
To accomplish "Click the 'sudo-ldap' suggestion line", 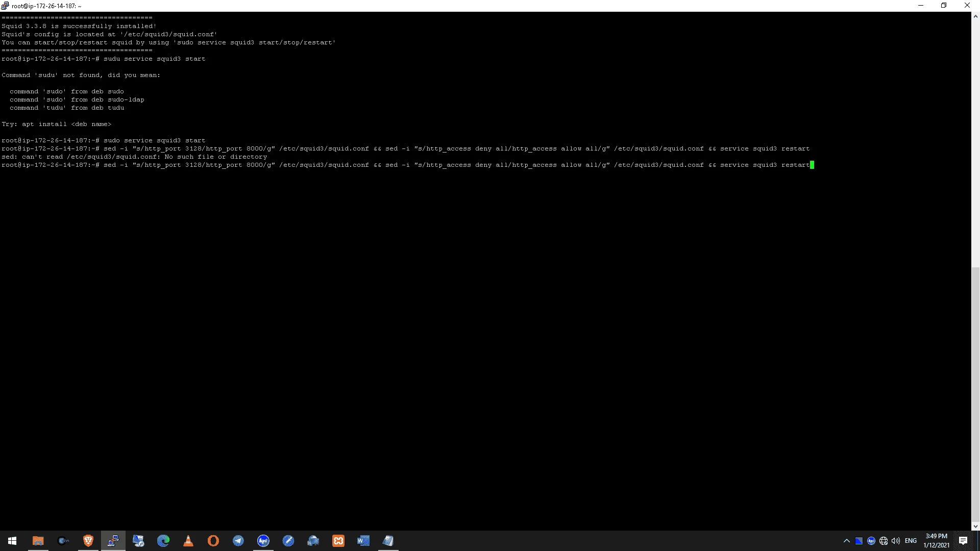I will (77, 99).
